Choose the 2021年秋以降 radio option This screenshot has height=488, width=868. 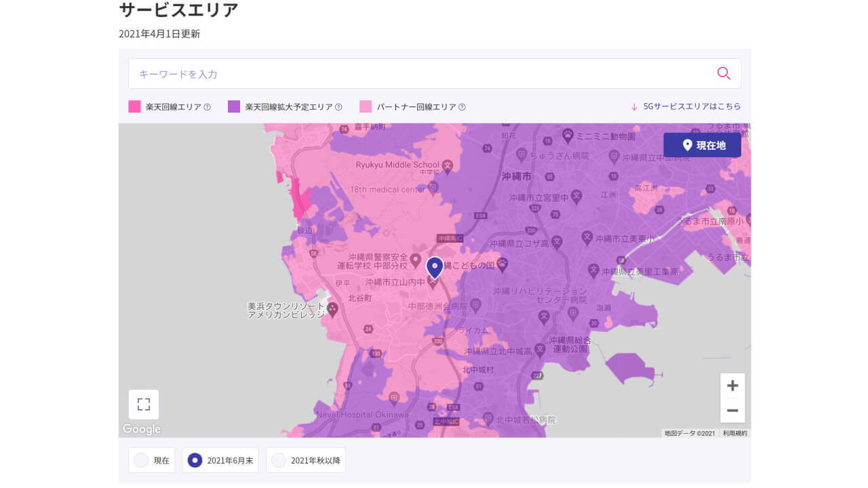[279, 460]
